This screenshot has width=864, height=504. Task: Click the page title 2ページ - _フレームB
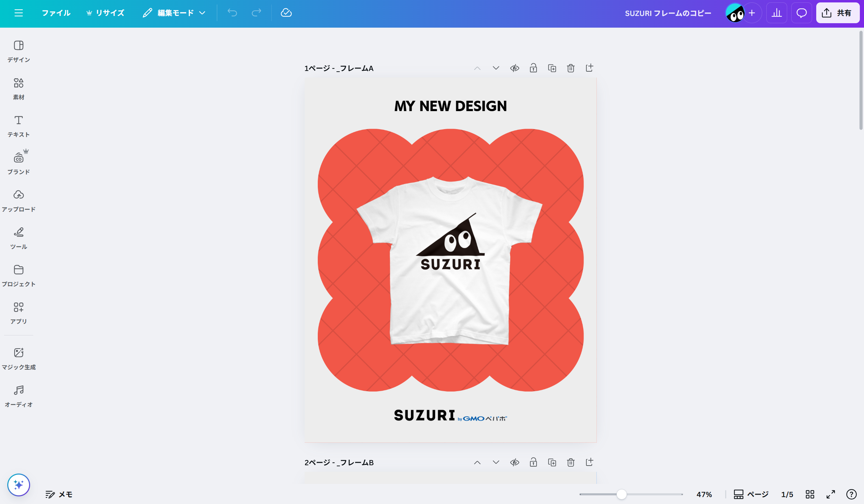(x=339, y=462)
